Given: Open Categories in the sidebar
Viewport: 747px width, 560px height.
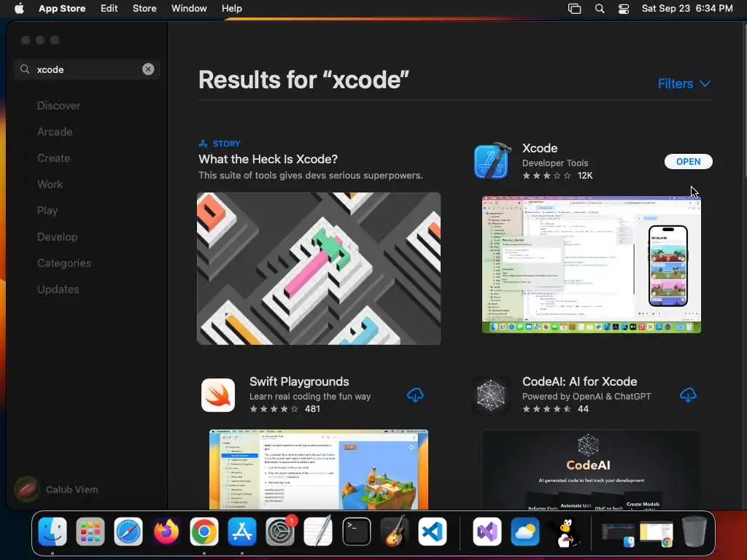Looking at the screenshot, I should (x=64, y=262).
